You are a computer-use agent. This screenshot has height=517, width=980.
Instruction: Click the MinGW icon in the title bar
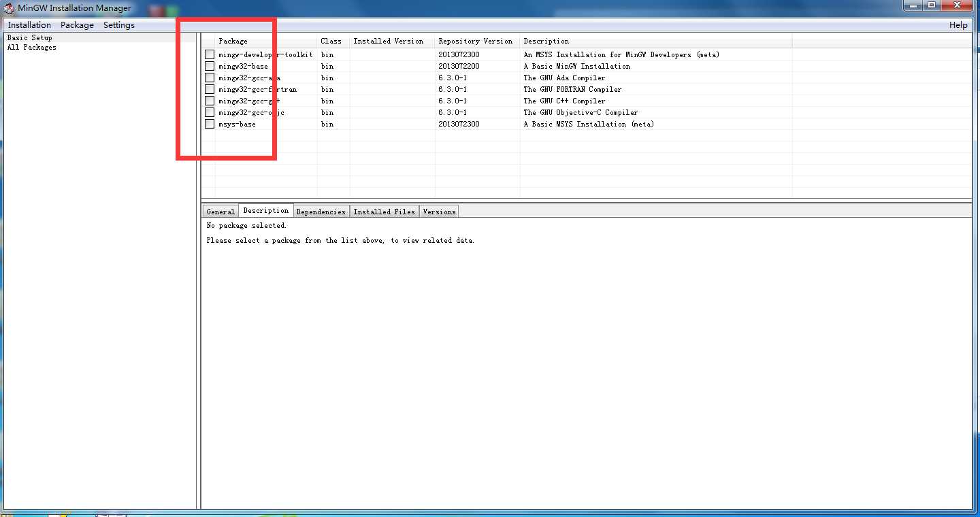click(10, 8)
